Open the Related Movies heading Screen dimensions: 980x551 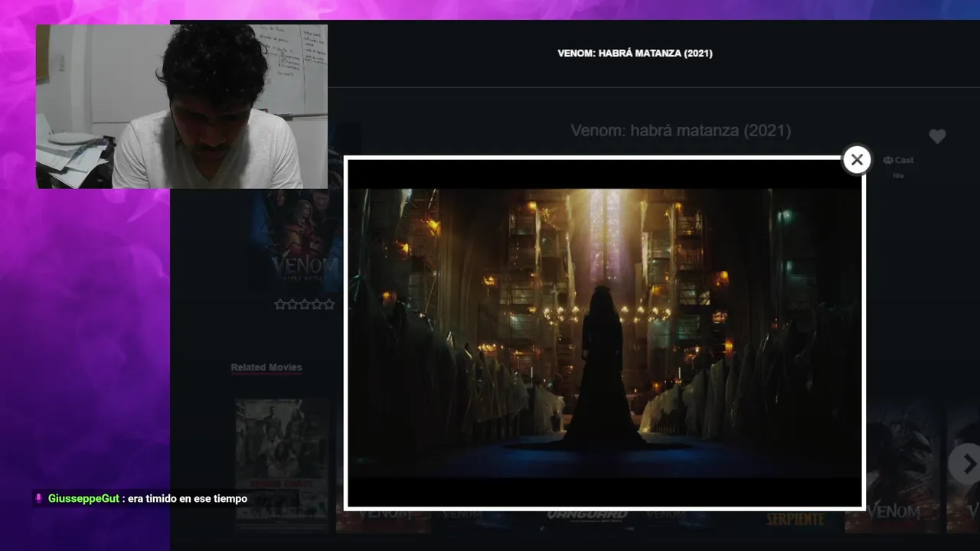click(x=266, y=367)
